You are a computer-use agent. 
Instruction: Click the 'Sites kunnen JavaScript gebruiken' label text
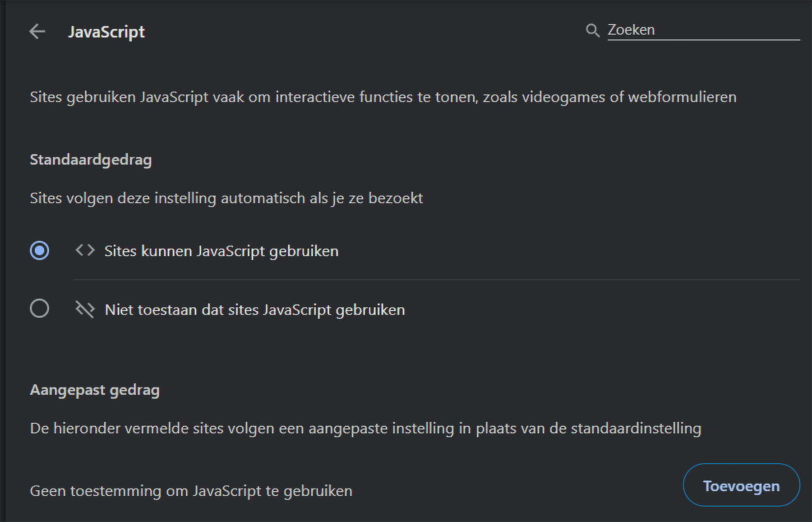point(221,251)
